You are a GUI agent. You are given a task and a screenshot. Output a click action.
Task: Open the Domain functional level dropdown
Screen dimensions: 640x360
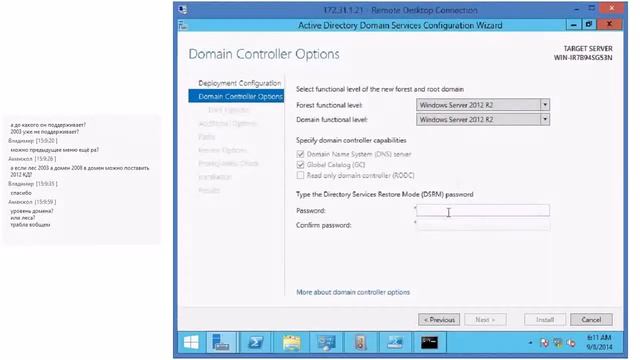(483, 119)
